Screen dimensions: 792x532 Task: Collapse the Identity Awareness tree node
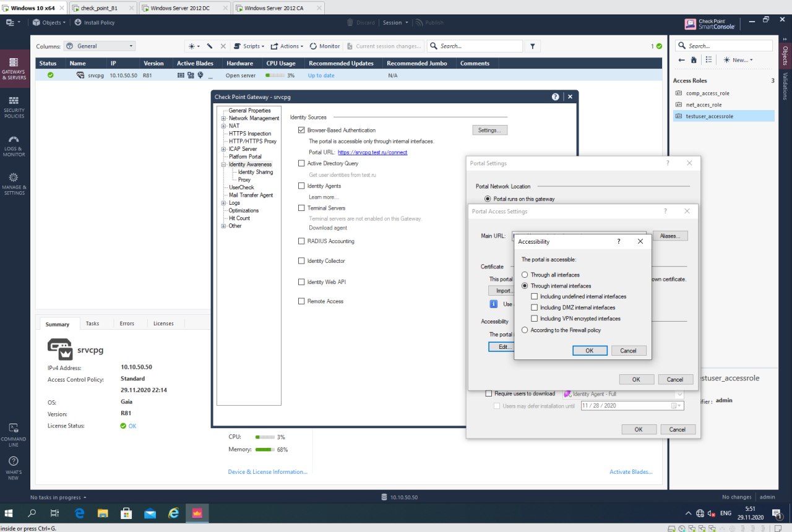pos(224,165)
